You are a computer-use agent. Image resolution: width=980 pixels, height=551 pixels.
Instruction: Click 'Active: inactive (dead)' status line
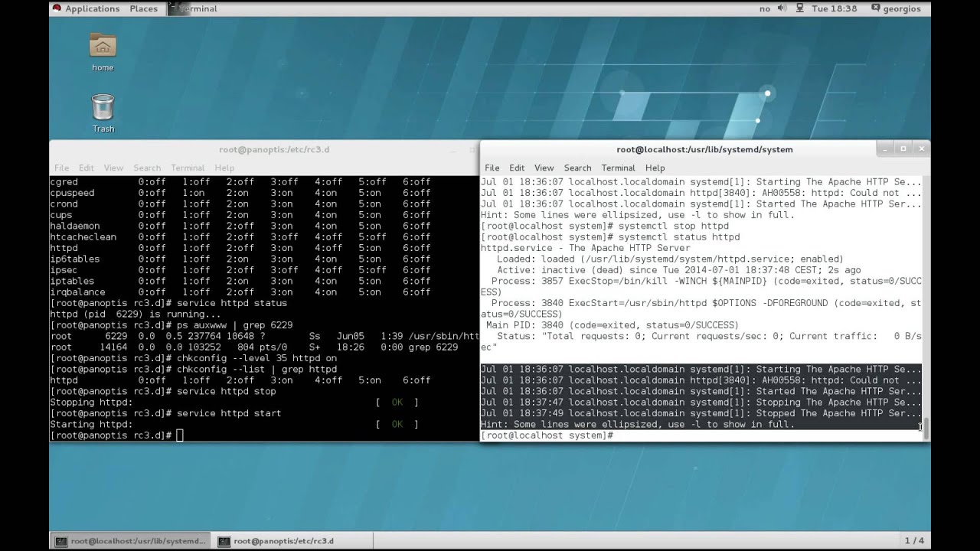[679, 270]
